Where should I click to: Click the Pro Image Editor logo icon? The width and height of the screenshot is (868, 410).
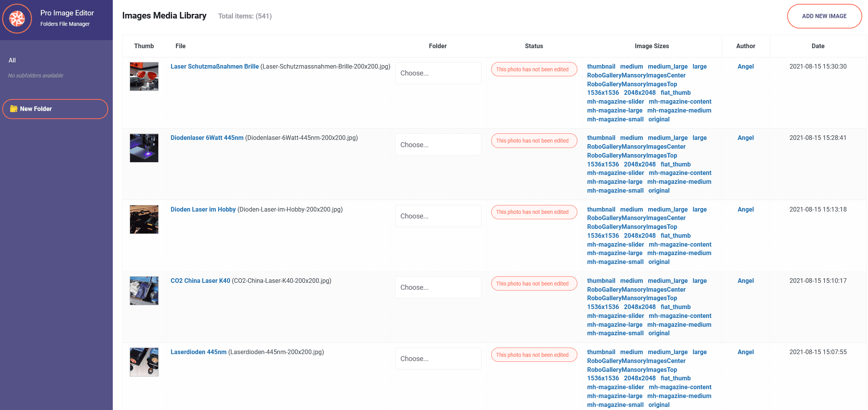pyautogui.click(x=17, y=18)
